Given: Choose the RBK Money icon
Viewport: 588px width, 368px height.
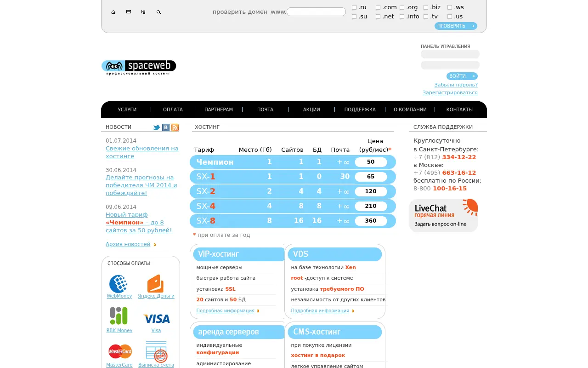Looking at the screenshot, I should (119, 316).
